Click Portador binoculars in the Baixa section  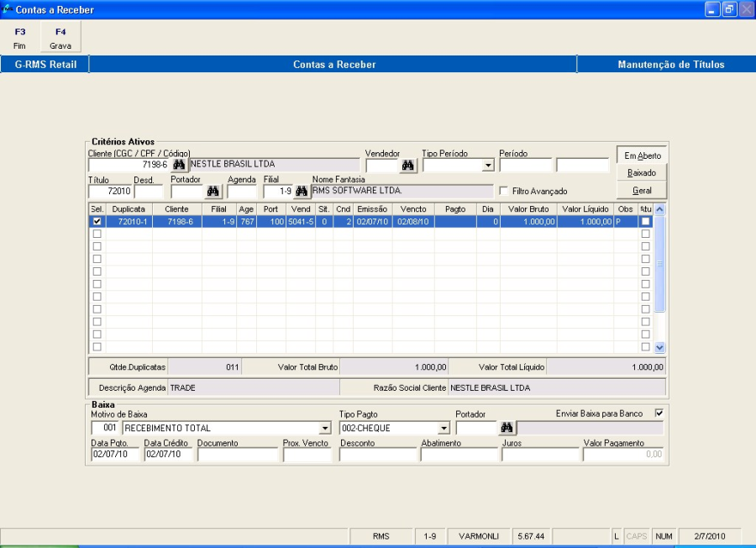click(x=507, y=428)
